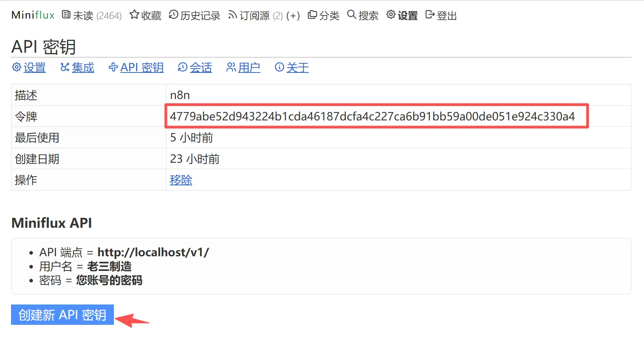Click the 创建新 API 密钥 button
644x341 pixels.
pyautogui.click(x=62, y=315)
